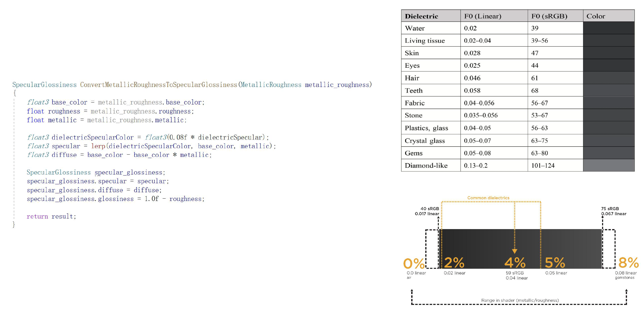Click the orange 8% gemstones label
Viewport: 644px width, 315px height.
628,263
